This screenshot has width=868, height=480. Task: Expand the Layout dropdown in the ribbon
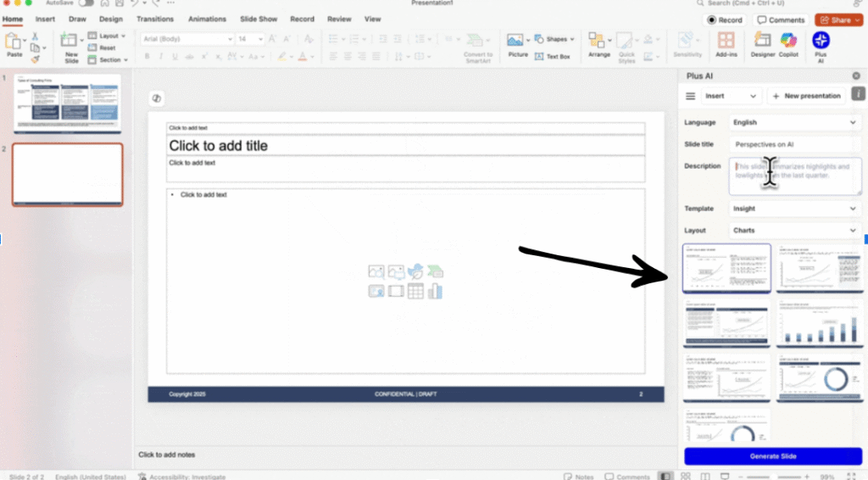click(x=107, y=36)
